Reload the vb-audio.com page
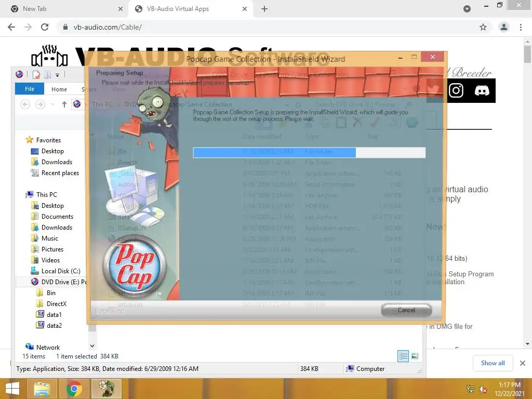This screenshot has width=532, height=399. pos(45,27)
